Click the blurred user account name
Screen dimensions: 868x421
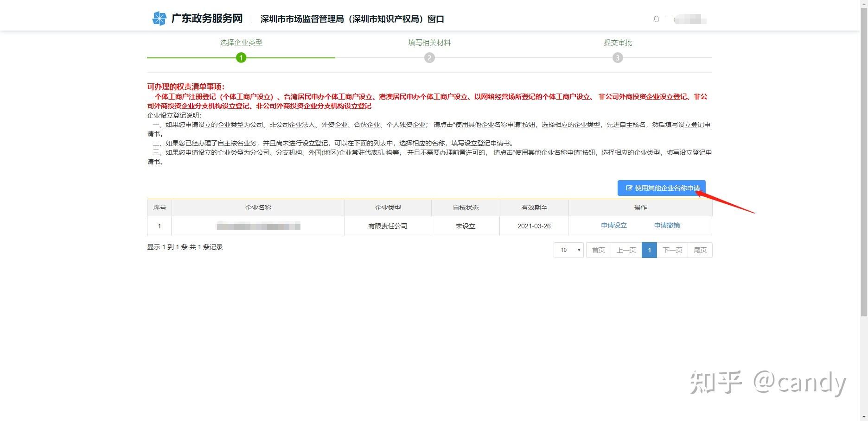690,19
